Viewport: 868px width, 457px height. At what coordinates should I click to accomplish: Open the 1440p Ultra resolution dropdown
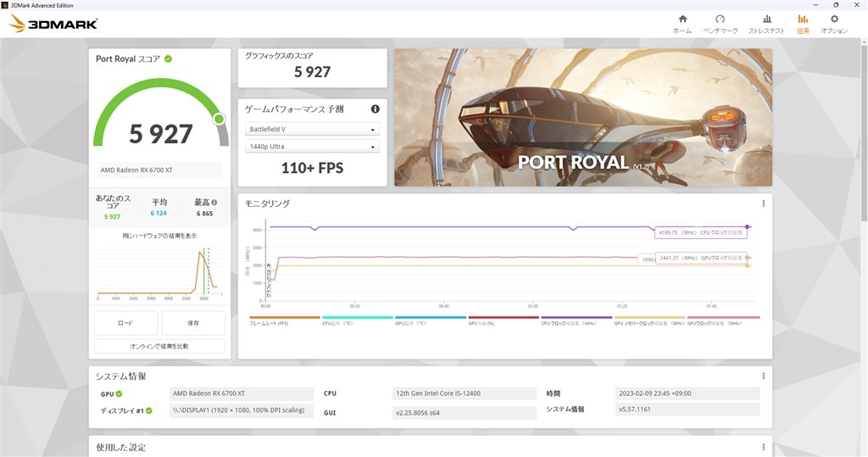click(x=312, y=146)
